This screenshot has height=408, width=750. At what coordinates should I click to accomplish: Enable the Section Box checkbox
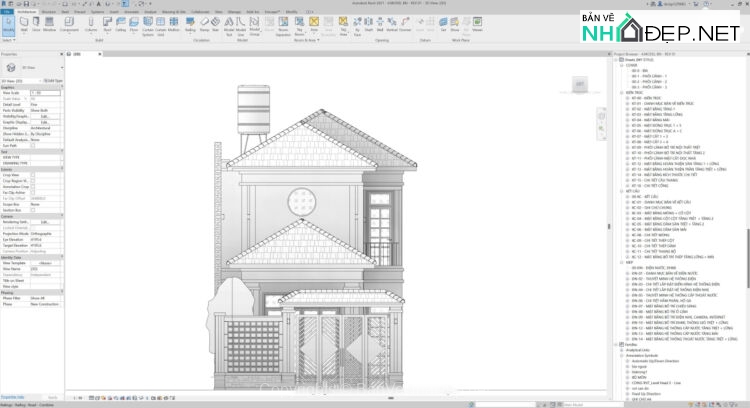click(x=32, y=211)
